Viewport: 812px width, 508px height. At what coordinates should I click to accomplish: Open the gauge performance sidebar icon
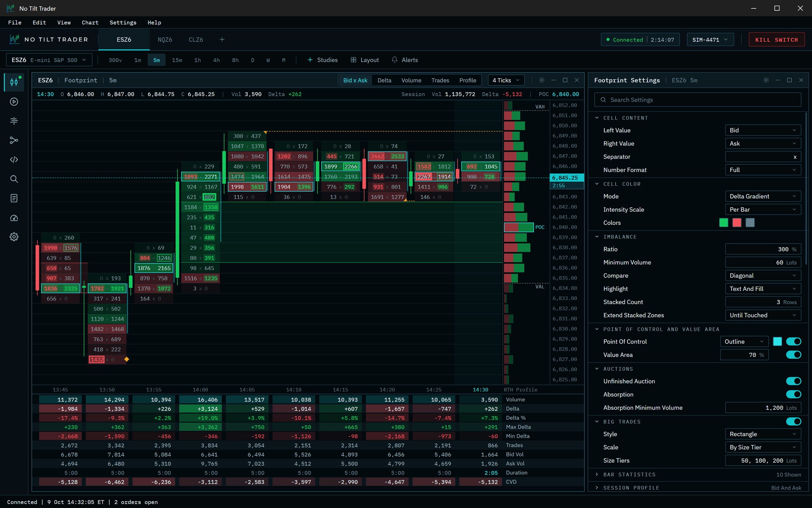[14, 217]
